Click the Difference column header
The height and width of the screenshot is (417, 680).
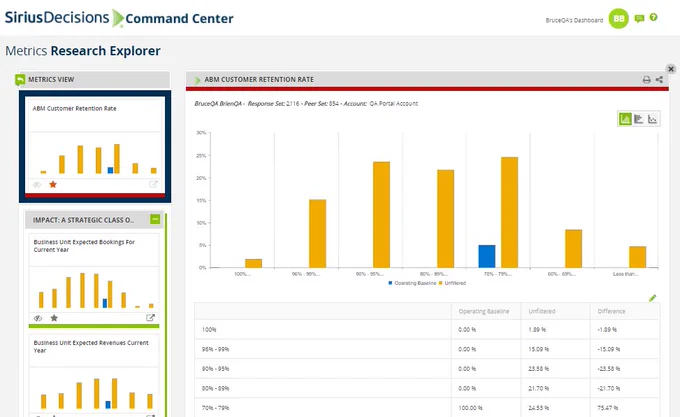pos(611,311)
